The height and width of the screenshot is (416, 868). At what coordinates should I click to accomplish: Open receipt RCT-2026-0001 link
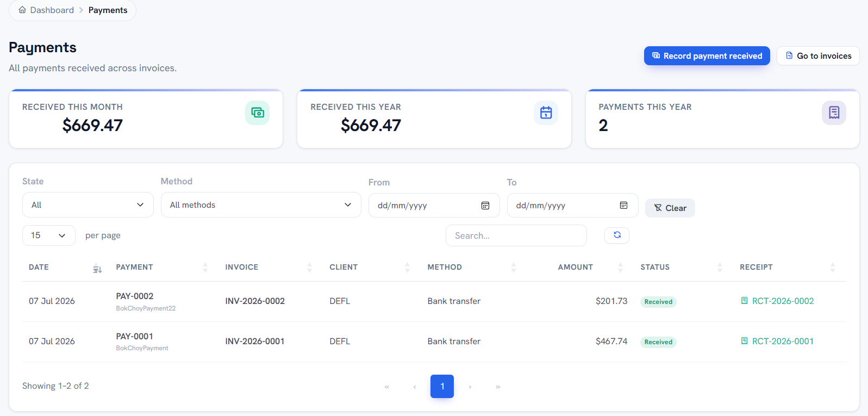coord(777,341)
